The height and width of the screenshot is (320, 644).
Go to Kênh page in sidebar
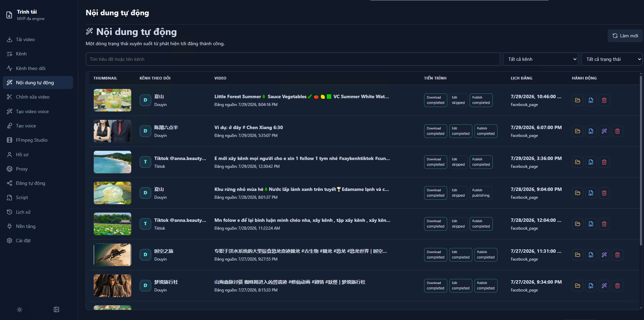tap(38, 54)
